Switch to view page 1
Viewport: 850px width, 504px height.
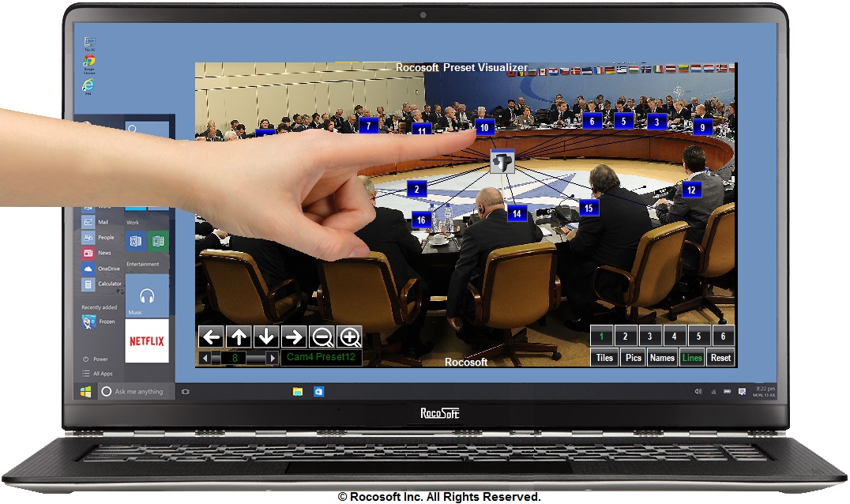click(x=601, y=337)
